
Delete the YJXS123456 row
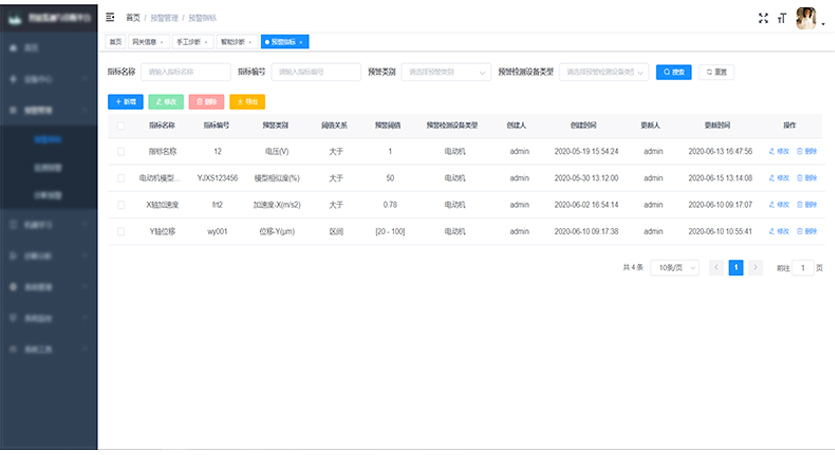coord(807,178)
